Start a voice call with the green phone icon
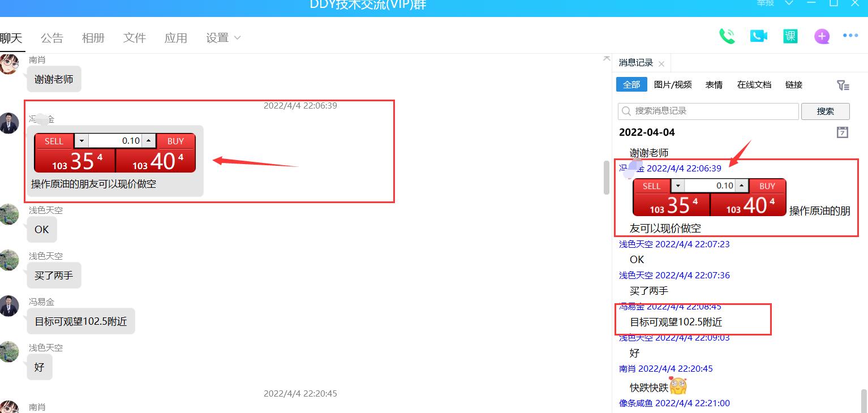This screenshot has height=413, width=868. coord(727,36)
